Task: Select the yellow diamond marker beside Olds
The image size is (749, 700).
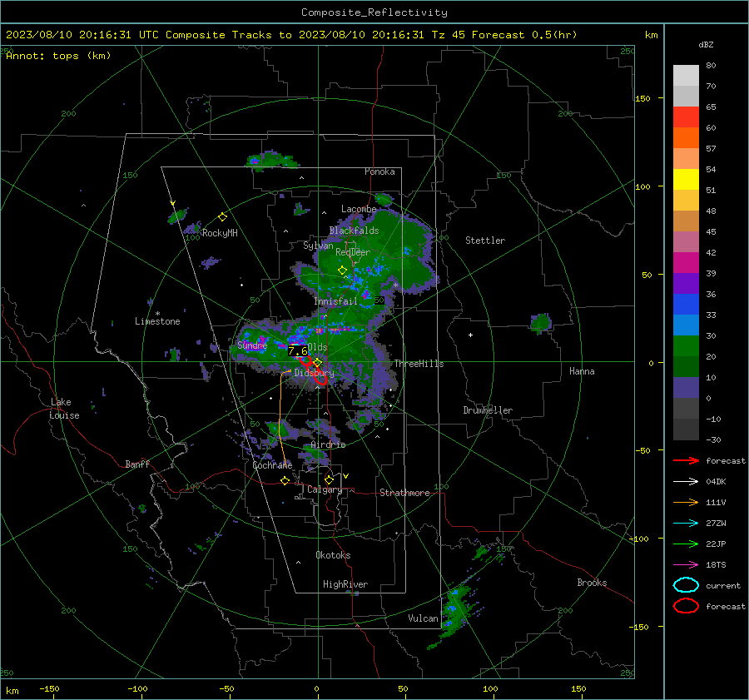Action: [x=317, y=363]
